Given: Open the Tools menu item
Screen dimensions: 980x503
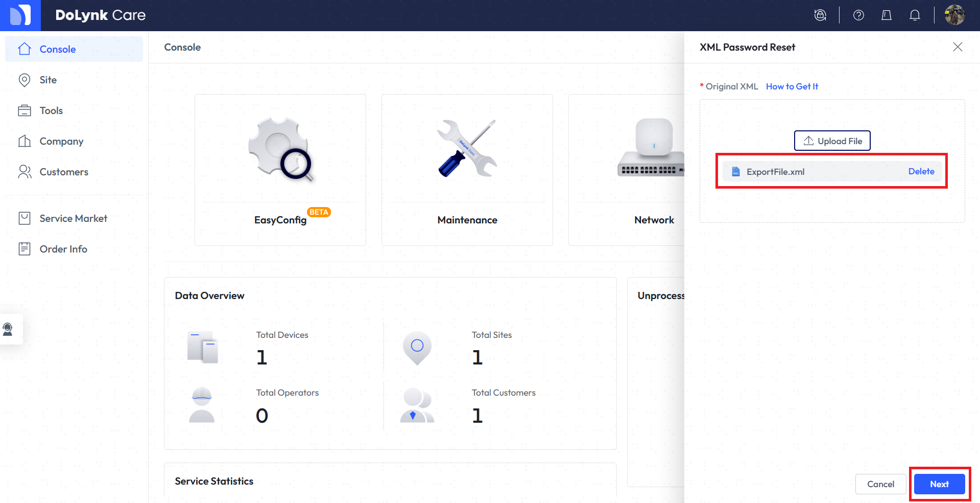Looking at the screenshot, I should tap(74, 110).
